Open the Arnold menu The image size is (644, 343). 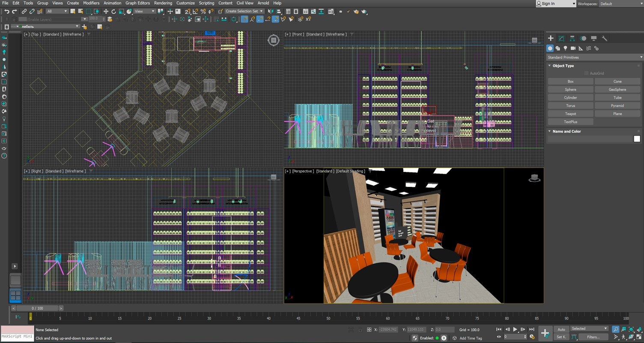point(263,3)
